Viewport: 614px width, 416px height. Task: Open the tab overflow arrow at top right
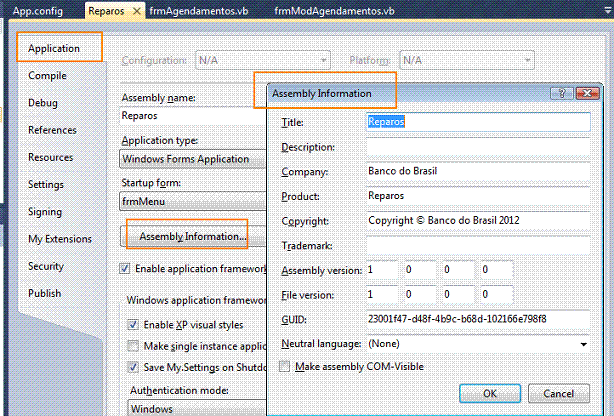pyautogui.click(x=609, y=11)
